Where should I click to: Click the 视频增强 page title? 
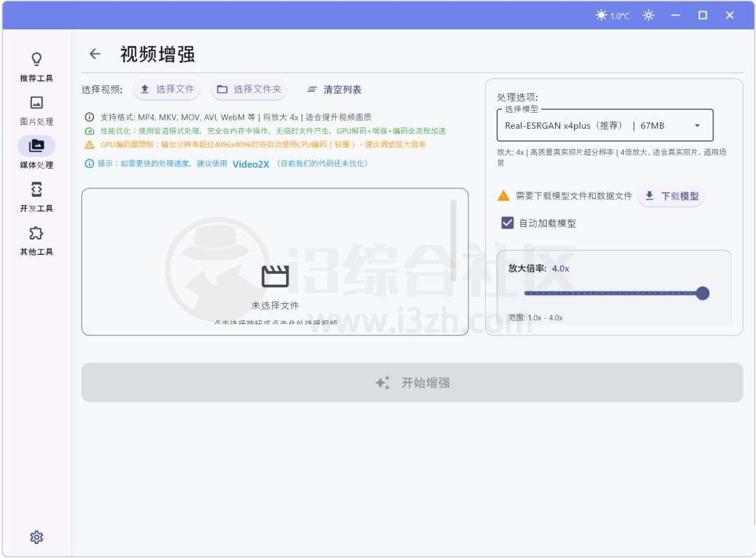click(x=157, y=54)
